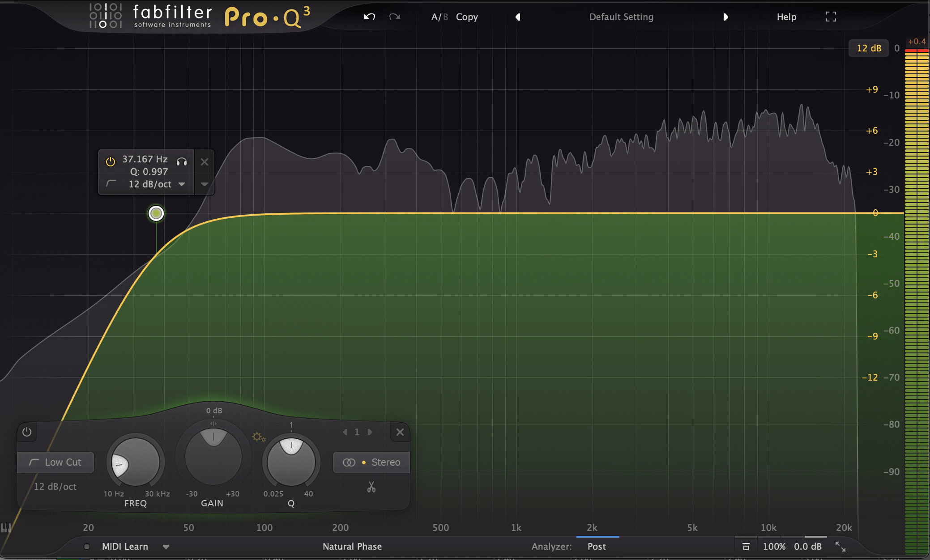The height and width of the screenshot is (560, 930).
Task: Click the low cut shape icon in the tooltip
Action: coord(111,184)
